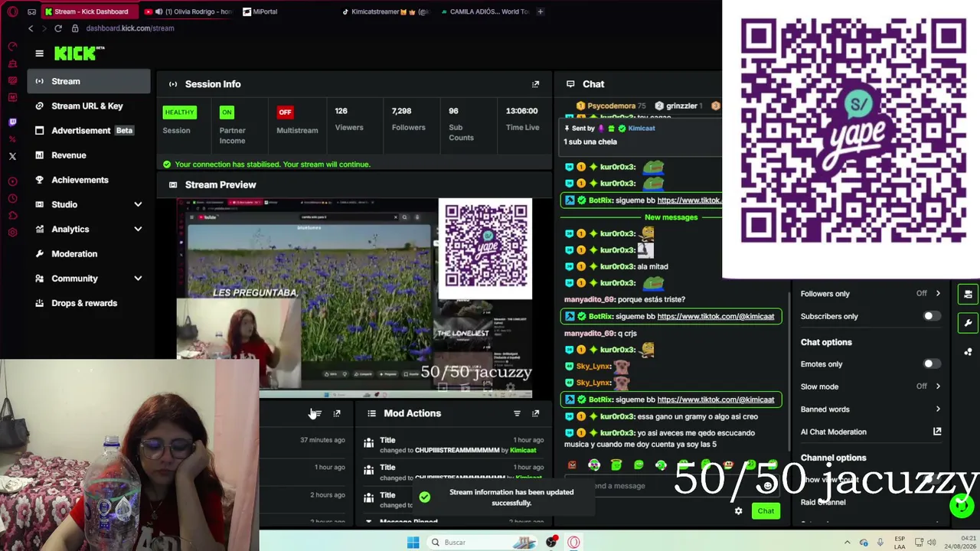Jump to New messages in chat

(671, 217)
